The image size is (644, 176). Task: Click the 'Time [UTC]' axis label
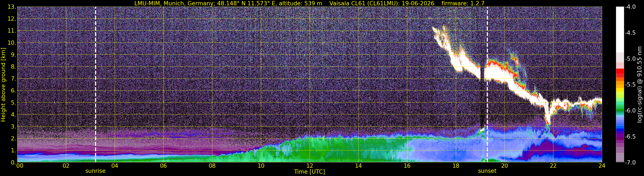[310, 172]
